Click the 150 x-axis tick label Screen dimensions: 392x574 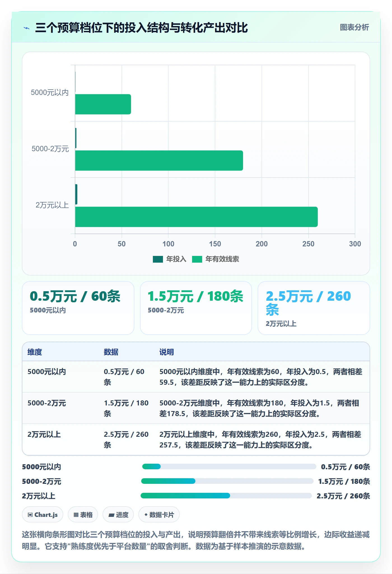(x=215, y=244)
